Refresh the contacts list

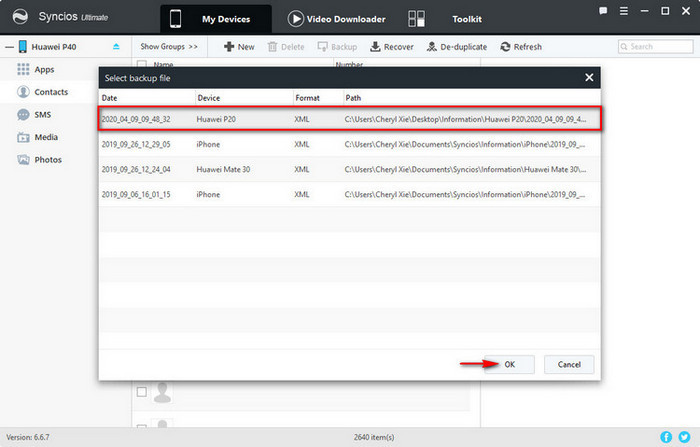(521, 47)
